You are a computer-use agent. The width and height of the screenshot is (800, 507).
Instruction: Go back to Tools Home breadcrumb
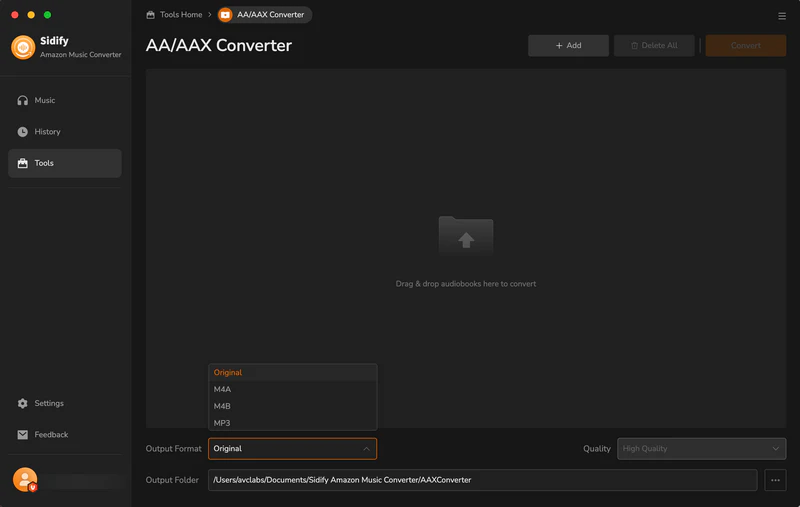tap(181, 15)
